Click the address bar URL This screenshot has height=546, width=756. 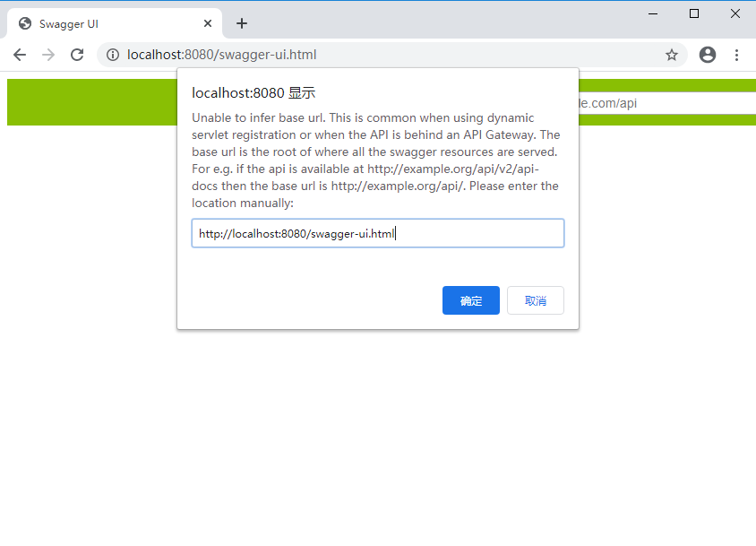(222, 55)
